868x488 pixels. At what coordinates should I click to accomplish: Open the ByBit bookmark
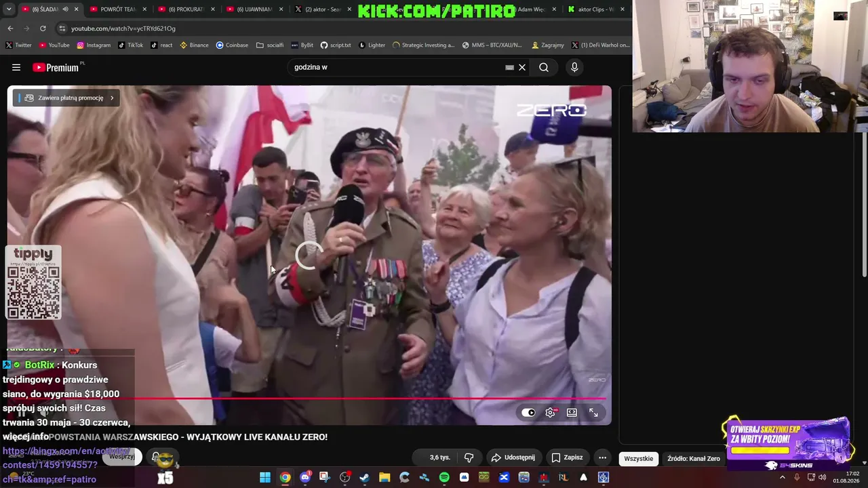(302, 45)
